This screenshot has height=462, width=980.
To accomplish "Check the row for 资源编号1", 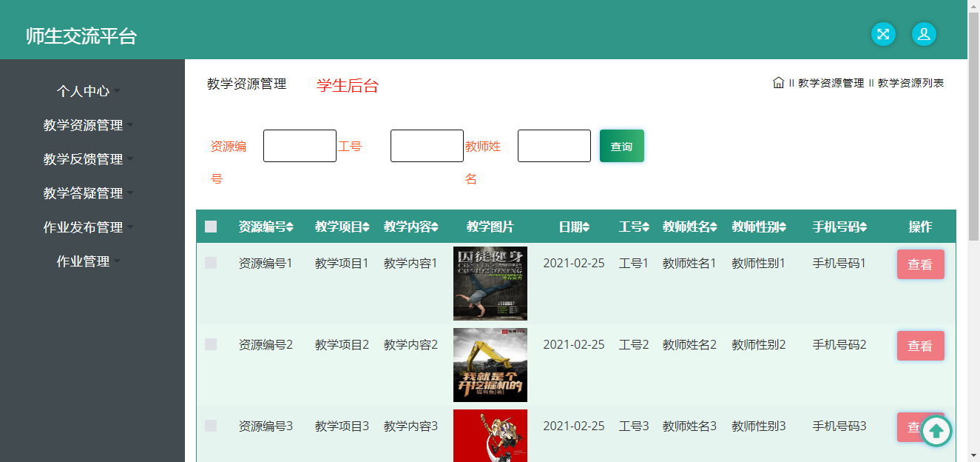I will [211, 263].
